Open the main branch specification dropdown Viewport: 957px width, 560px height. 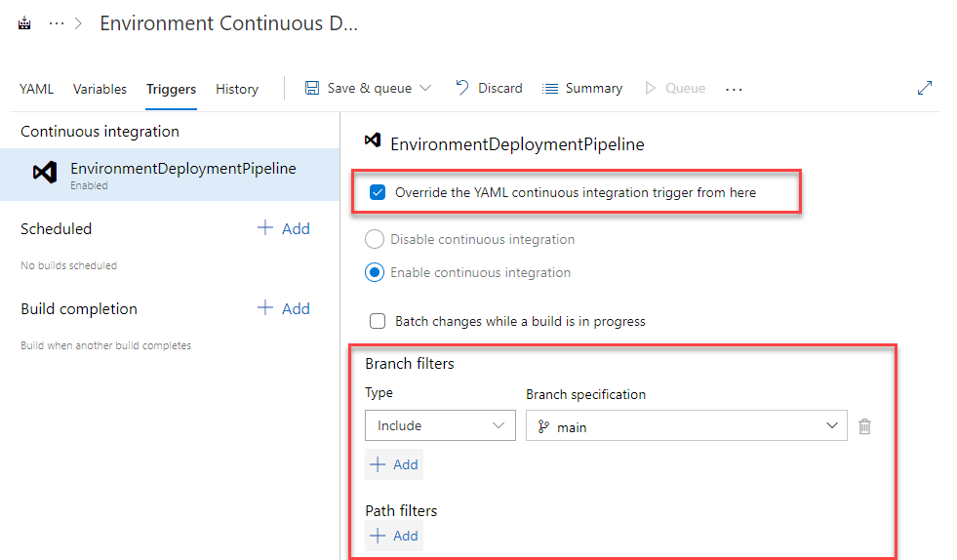(686, 425)
